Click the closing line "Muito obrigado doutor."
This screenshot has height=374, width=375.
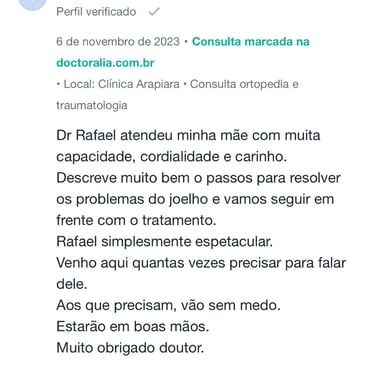click(x=130, y=348)
